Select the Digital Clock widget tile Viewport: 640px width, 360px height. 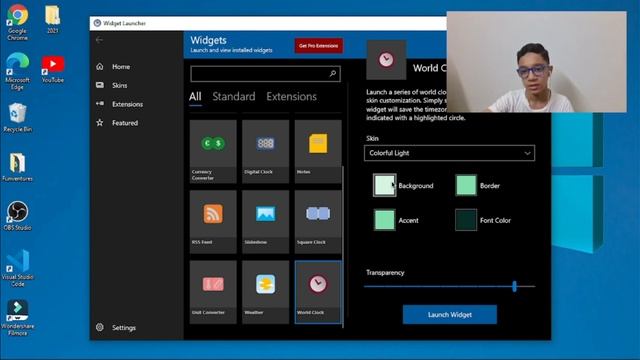(265, 151)
